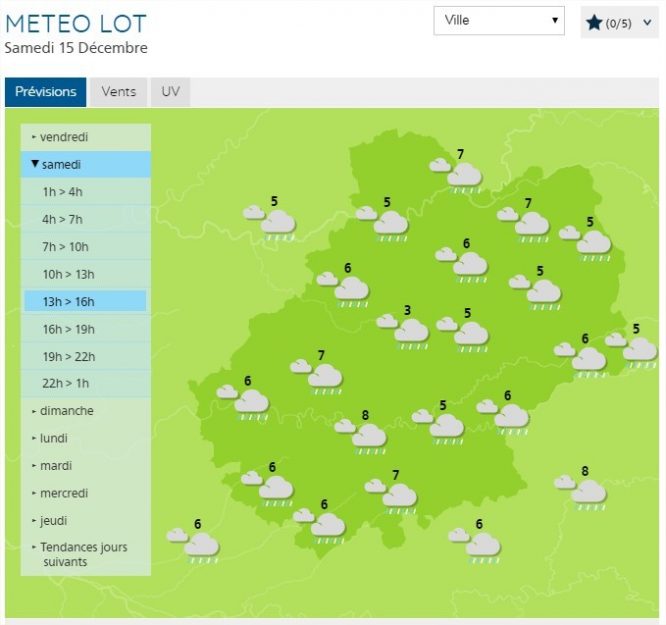Click the Samedi 15 Décembre date text

(x=76, y=48)
